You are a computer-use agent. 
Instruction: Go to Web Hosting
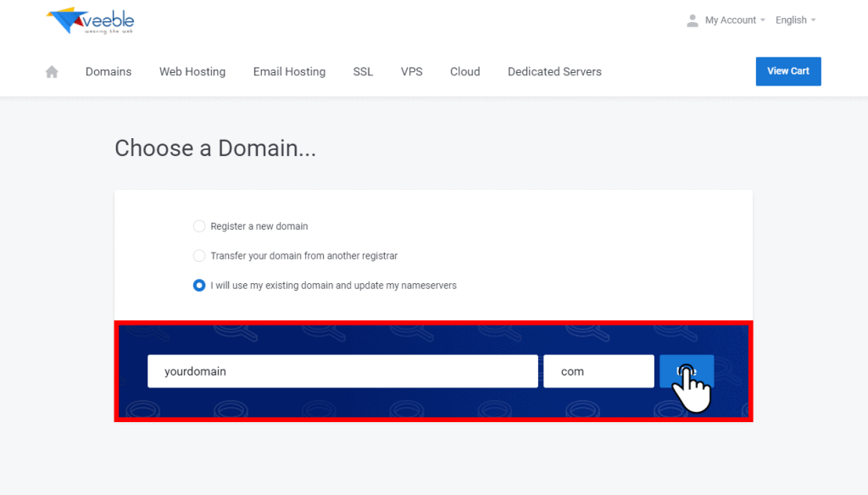192,71
